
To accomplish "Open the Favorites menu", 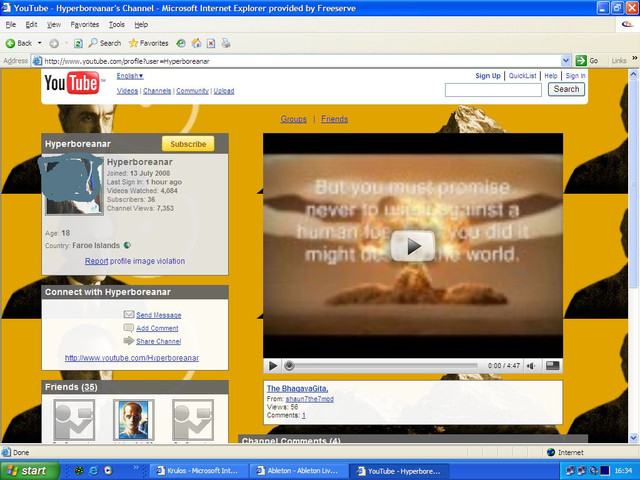I will 85,24.
